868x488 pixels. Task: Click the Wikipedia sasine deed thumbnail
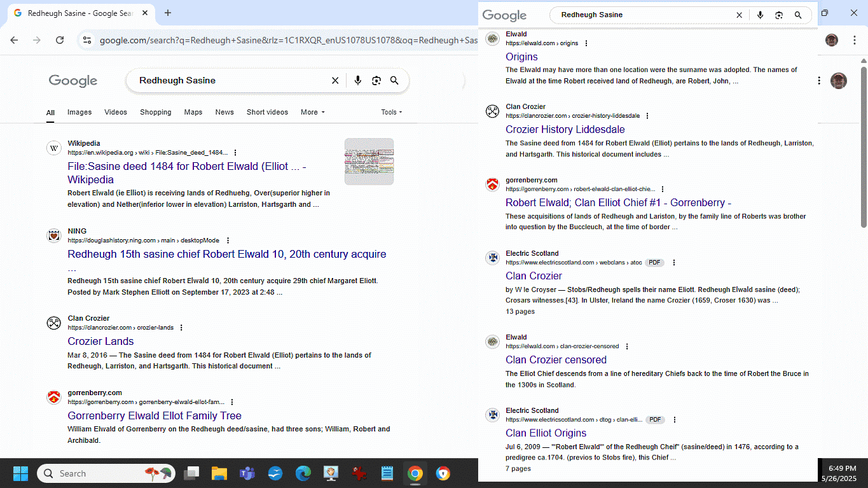[369, 162]
